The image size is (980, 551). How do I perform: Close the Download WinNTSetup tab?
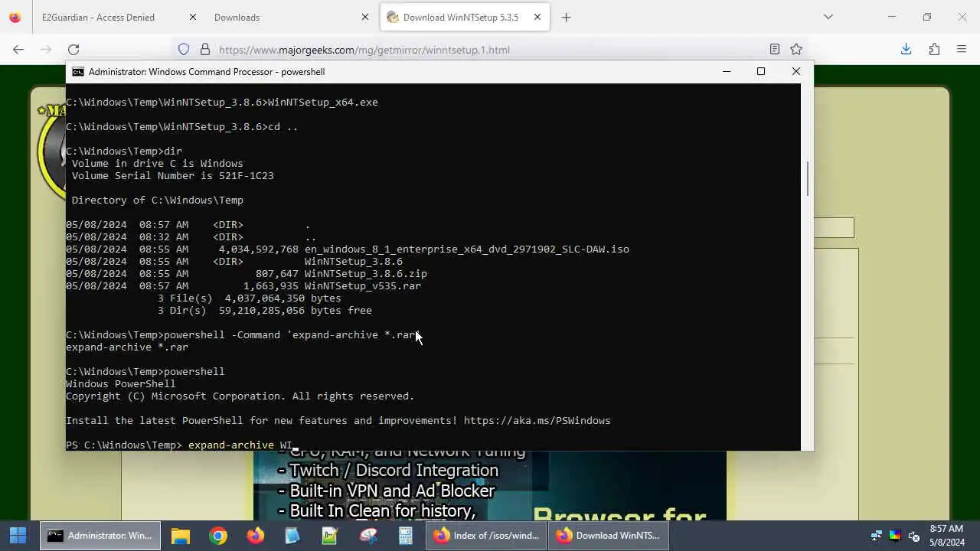tap(537, 17)
